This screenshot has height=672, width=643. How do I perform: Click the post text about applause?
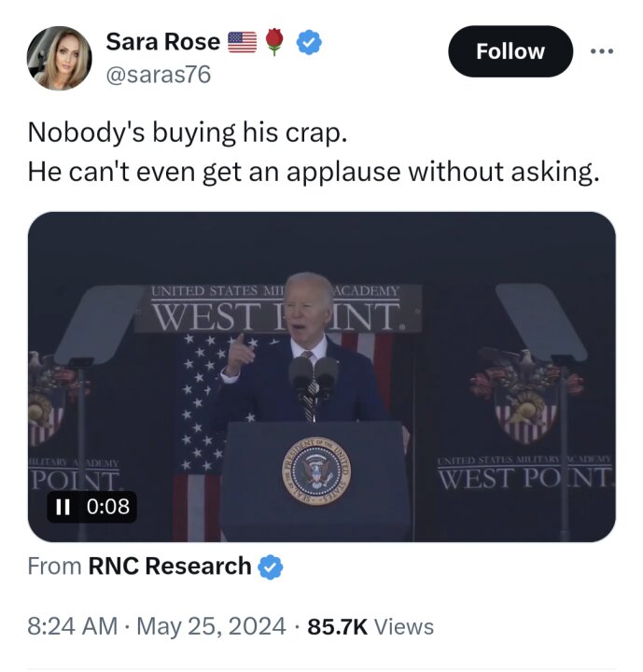(x=313, y=172)
